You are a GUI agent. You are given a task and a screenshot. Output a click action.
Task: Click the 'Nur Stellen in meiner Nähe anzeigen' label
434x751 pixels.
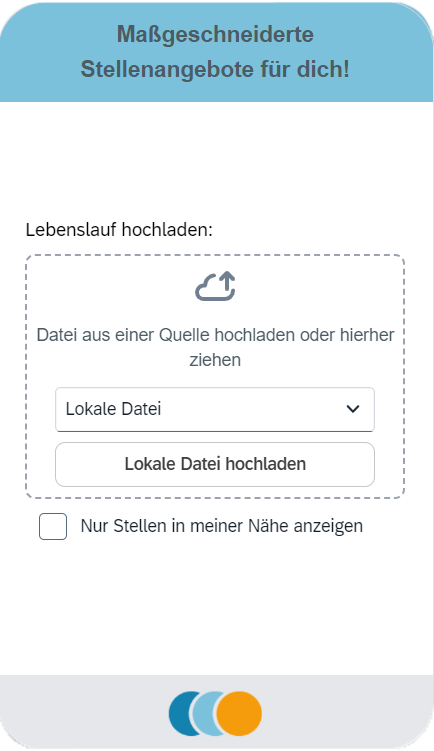pos(221,526)
